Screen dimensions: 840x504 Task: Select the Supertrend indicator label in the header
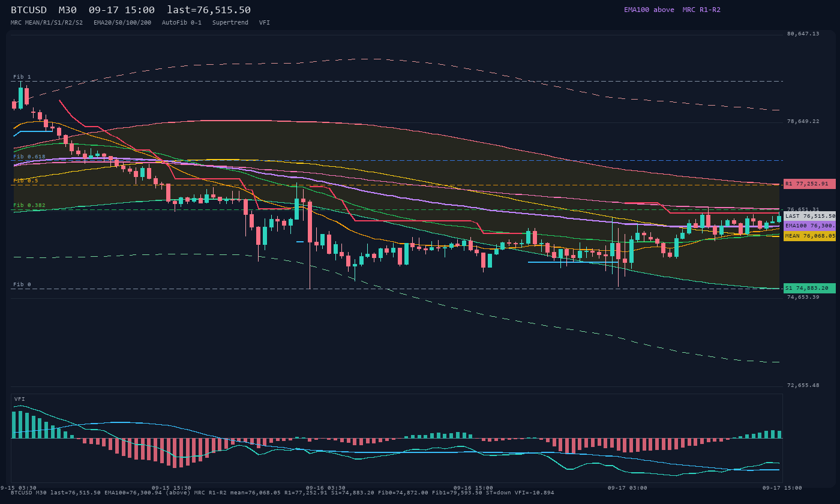point(230,22)
